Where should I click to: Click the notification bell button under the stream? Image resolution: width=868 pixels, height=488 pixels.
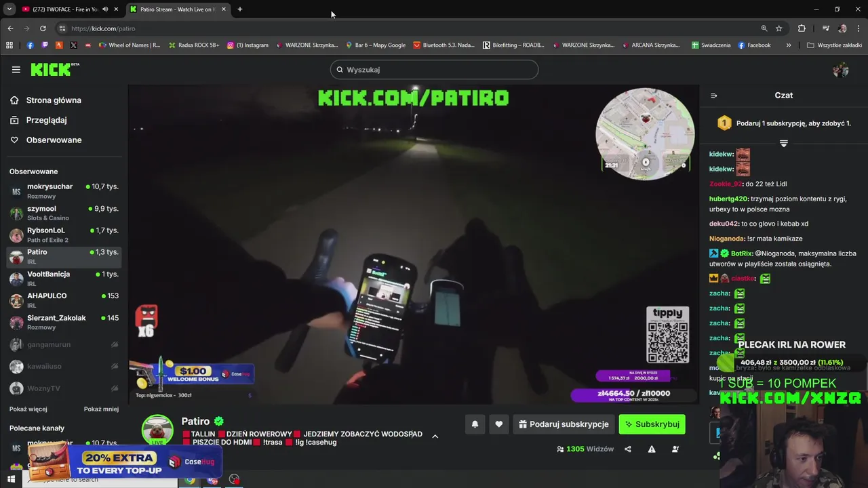point(475,424)
